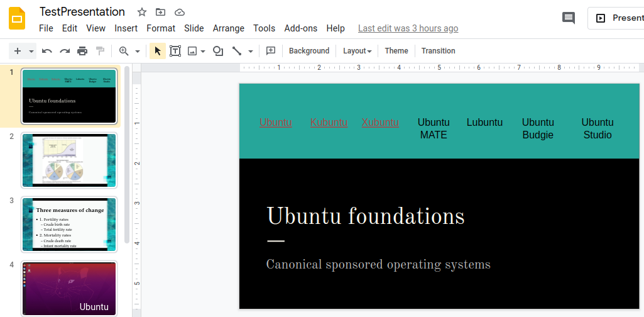Screen dimensions: 644x317
Task: Open the zoom dropdown arrow
Action: click(138, 52)
